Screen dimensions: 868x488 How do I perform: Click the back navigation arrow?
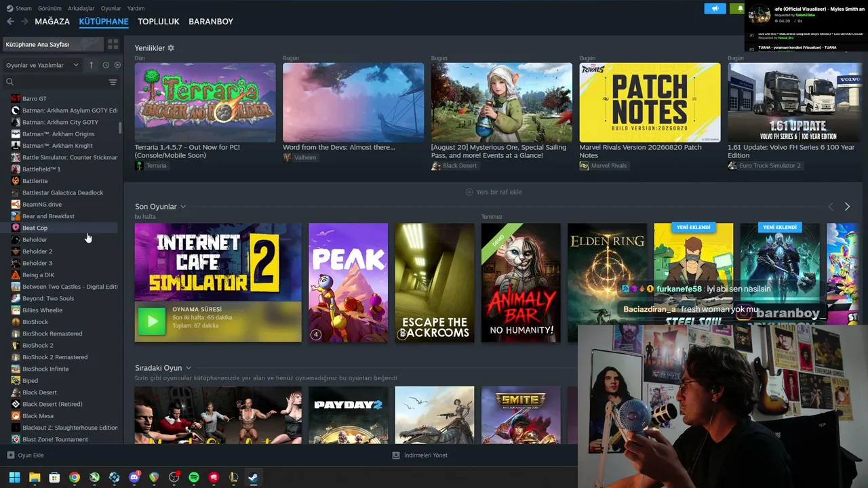10,22
